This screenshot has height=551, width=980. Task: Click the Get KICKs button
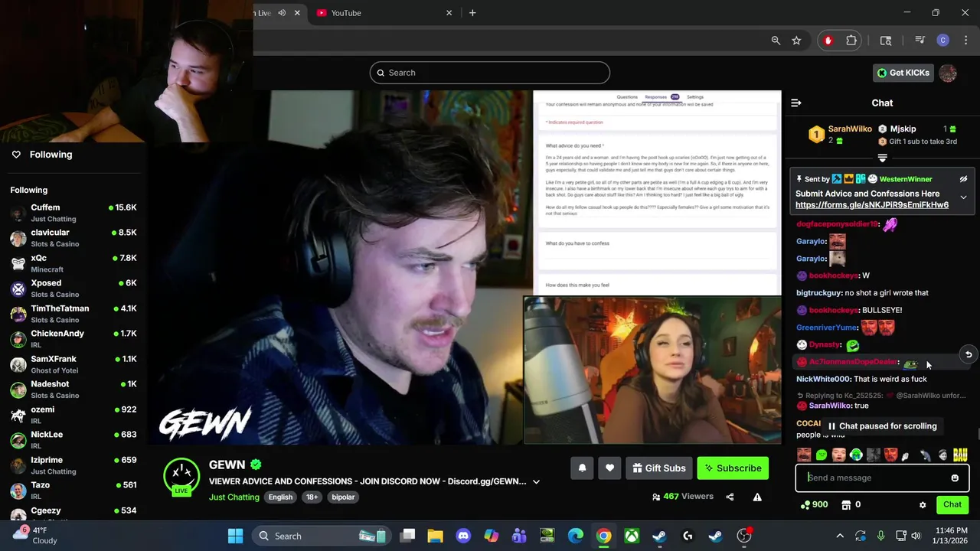tap(903, 73)
